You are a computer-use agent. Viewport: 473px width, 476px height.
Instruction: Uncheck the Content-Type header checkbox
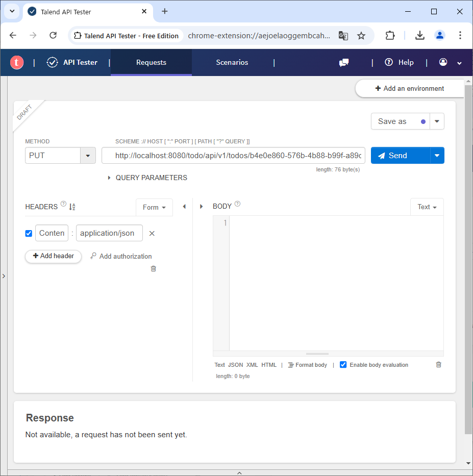pyautogui.click(x=29, y=233)
